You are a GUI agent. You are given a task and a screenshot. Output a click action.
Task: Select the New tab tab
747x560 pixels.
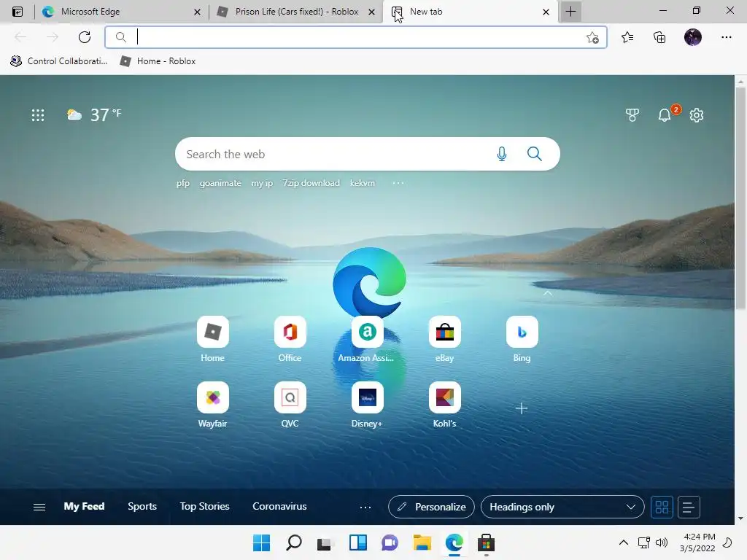469,12
